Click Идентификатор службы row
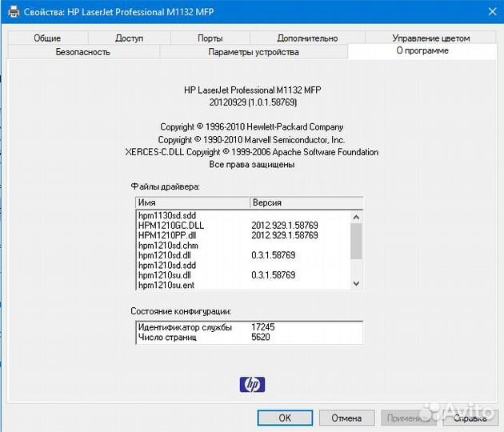 click(250, 327)
